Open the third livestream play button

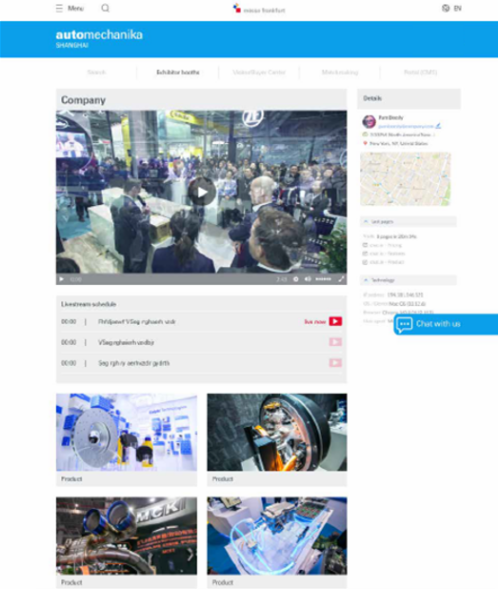(x=335, y=362)
